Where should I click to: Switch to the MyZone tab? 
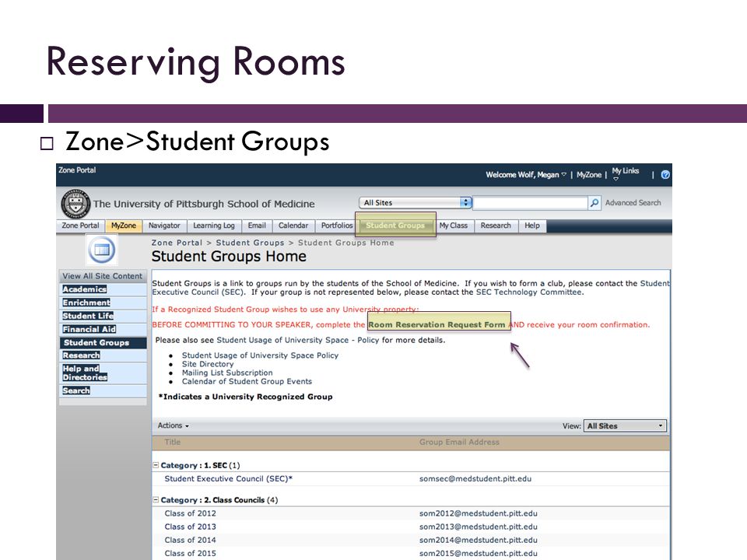pos(124,226)
